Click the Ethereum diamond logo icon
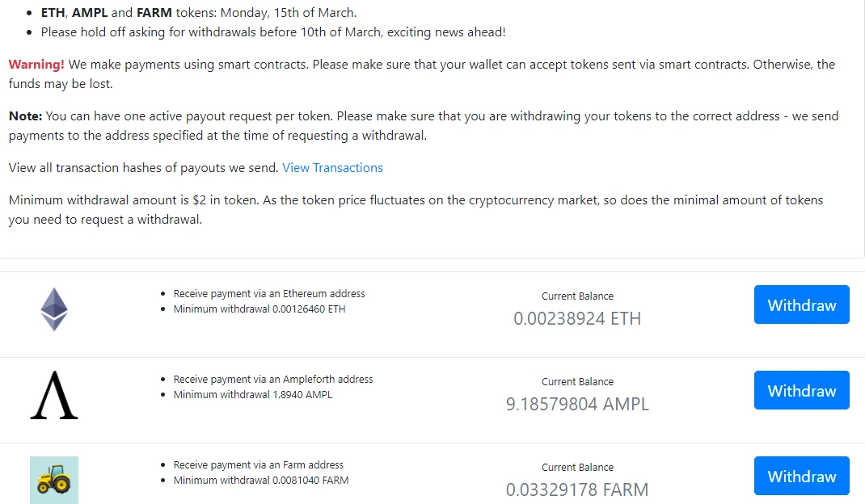Screen dimensions: 865x504 click(54, 309)
